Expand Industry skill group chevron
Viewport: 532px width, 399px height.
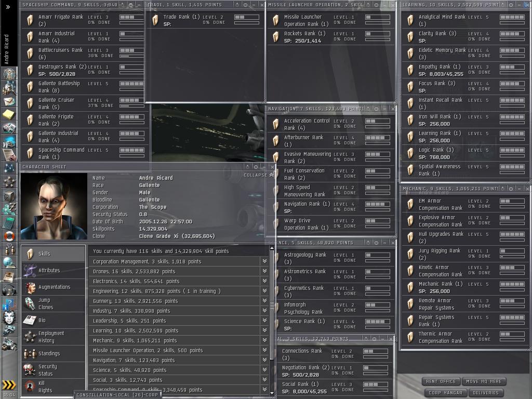click(x=264, y=311)
